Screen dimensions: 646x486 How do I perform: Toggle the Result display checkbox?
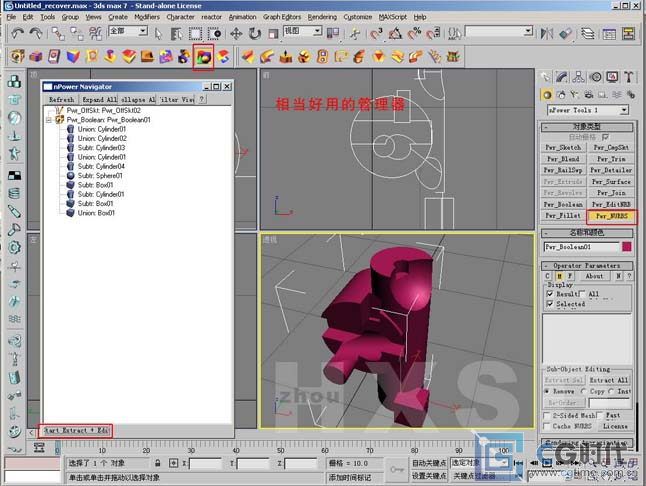pyautogui.click(x=550, y=294)
